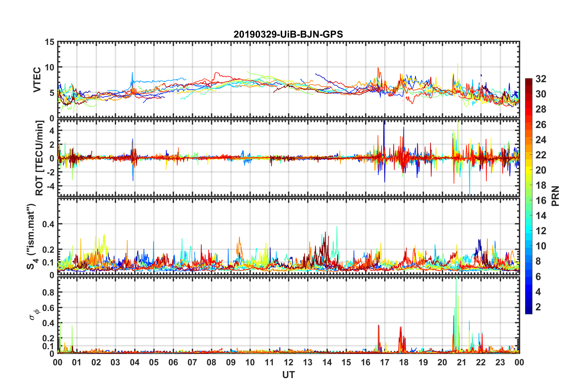
Task: Click PRN colorbar tick label 16
Action: 541,200
